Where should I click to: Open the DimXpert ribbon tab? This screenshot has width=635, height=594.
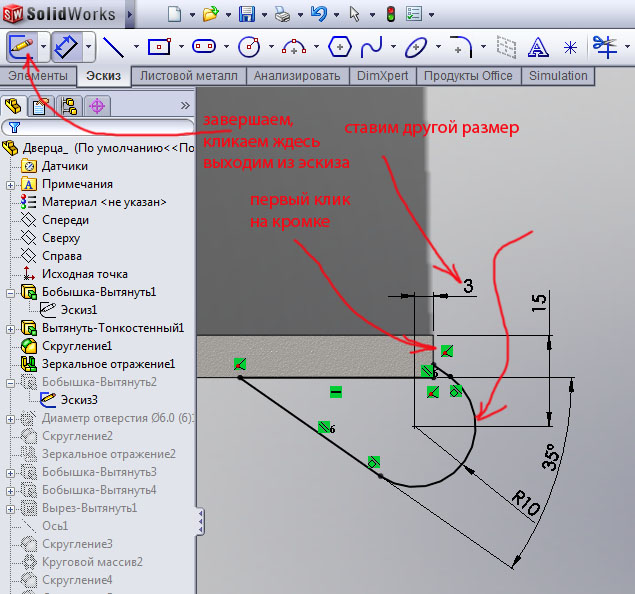(382, 76)
